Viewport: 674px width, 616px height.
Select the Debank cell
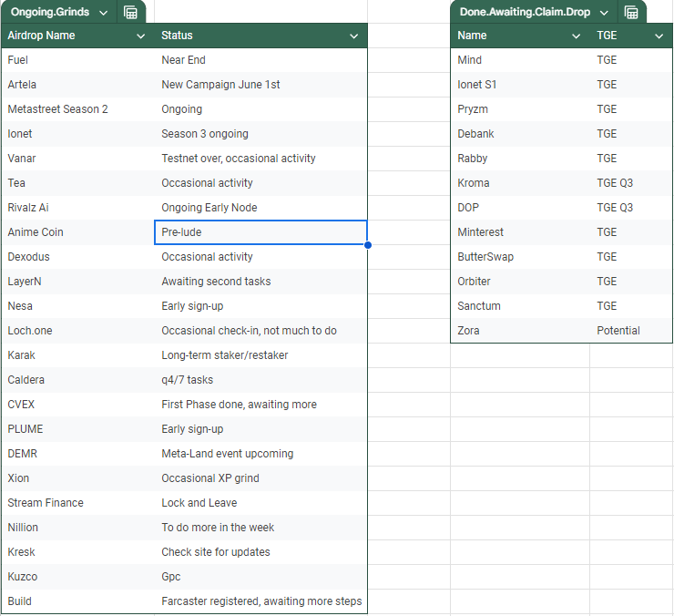coord(520,134)
